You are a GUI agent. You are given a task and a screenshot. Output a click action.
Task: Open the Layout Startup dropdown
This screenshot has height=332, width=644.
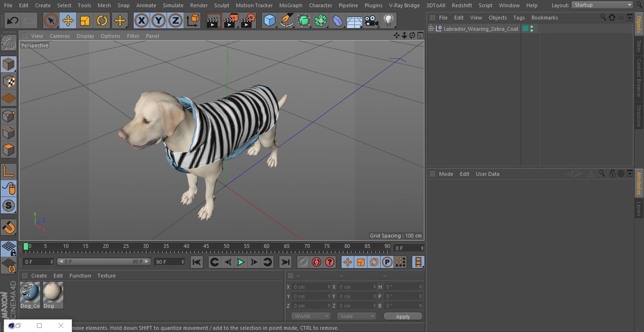pyautogui.click(x=602, y=5)
